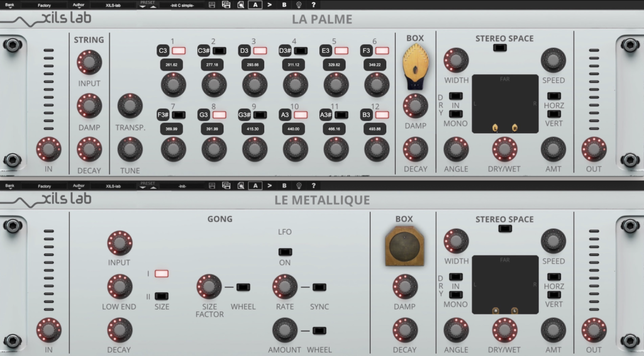
Task: Click the palm-shaped box image in La Palme
Action: click(x=415, y=68)
